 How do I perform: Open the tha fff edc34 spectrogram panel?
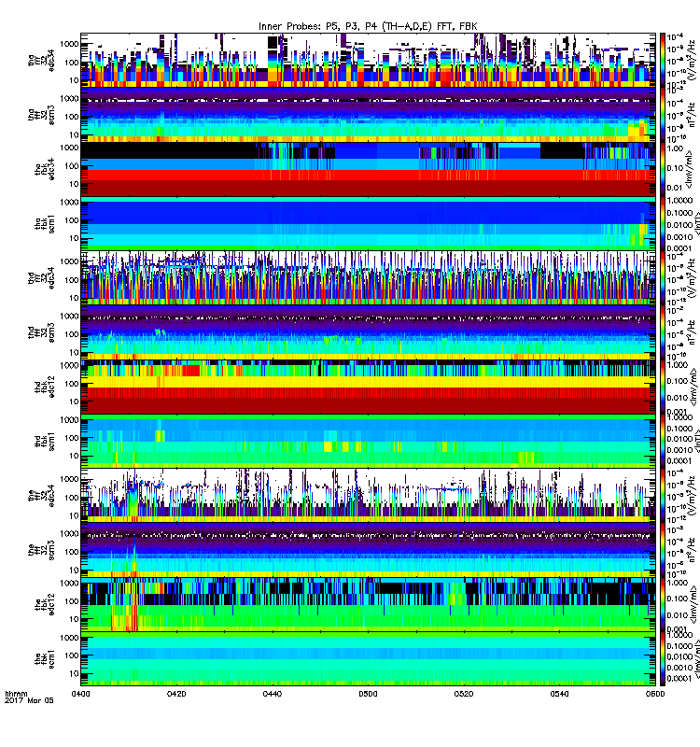[368, 61]
